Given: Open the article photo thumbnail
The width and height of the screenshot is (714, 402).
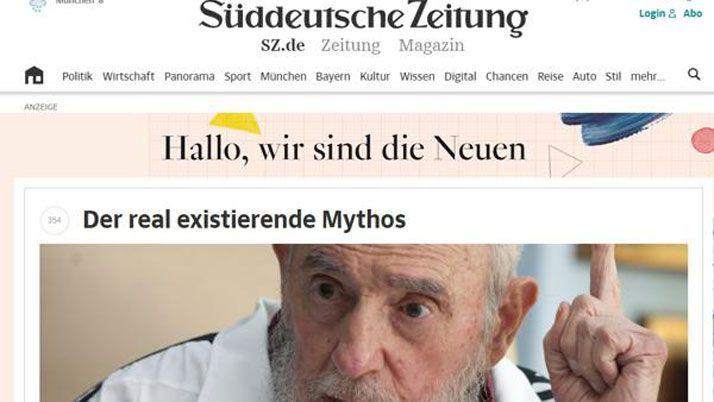Looking at the screenshot, I should [364, 323].
